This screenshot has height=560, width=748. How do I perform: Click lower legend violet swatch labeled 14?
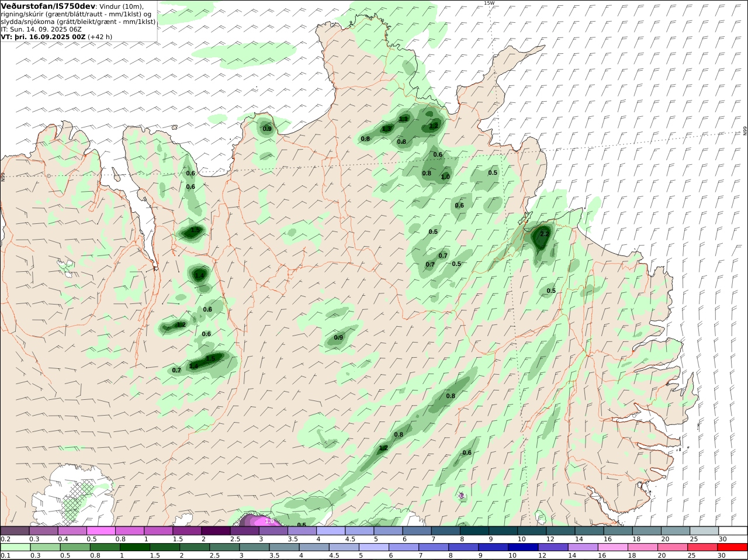click(582, 548)
